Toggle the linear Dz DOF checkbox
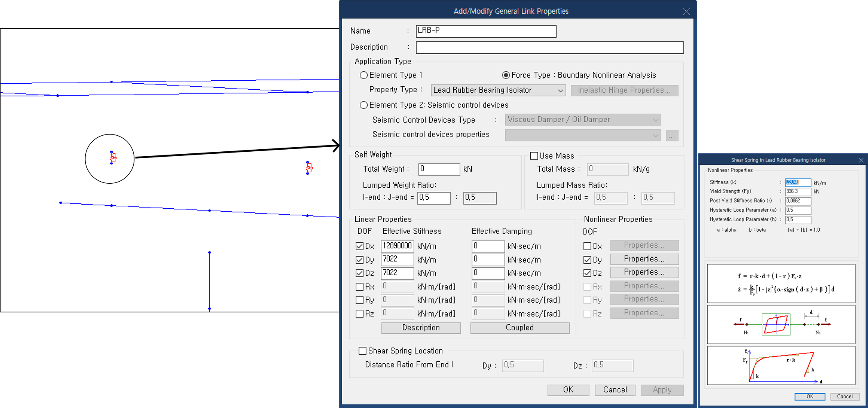This screenshot has height=408, width=868. point(359,273)
